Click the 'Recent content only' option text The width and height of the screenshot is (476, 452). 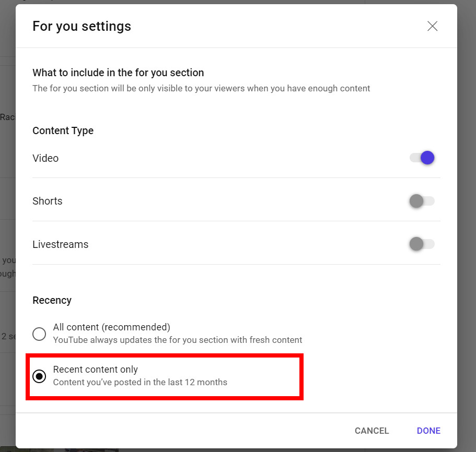click(96, 370)
